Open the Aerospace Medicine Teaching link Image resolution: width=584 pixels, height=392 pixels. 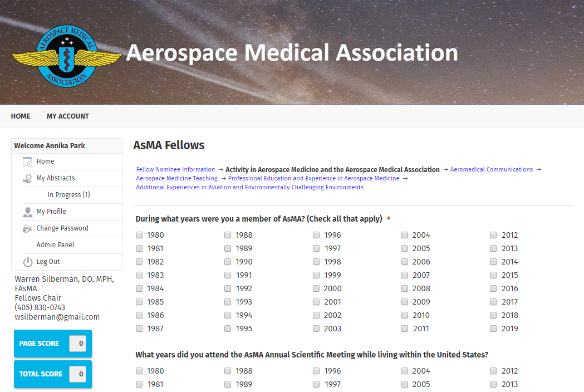(x=177, y=178)
